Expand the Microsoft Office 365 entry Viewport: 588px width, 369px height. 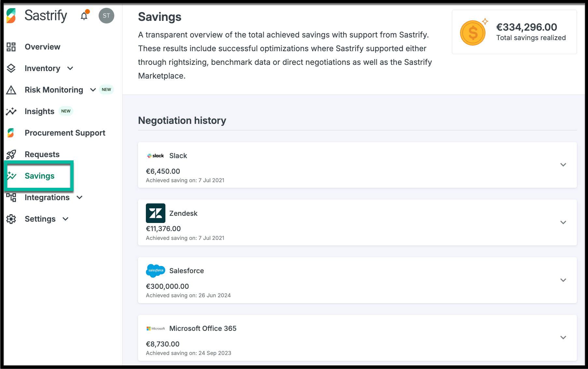pyautogui.click(x=563, y=337)
